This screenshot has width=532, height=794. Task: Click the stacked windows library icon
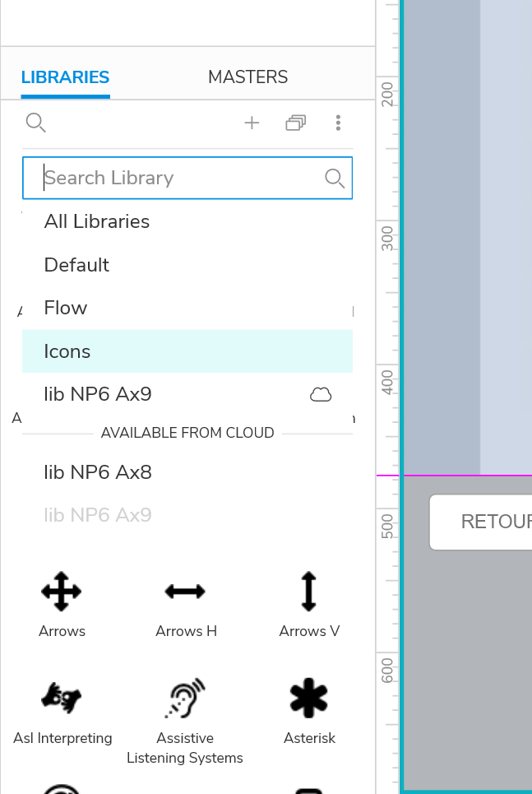pyautogui.click(x=295, y=123)
